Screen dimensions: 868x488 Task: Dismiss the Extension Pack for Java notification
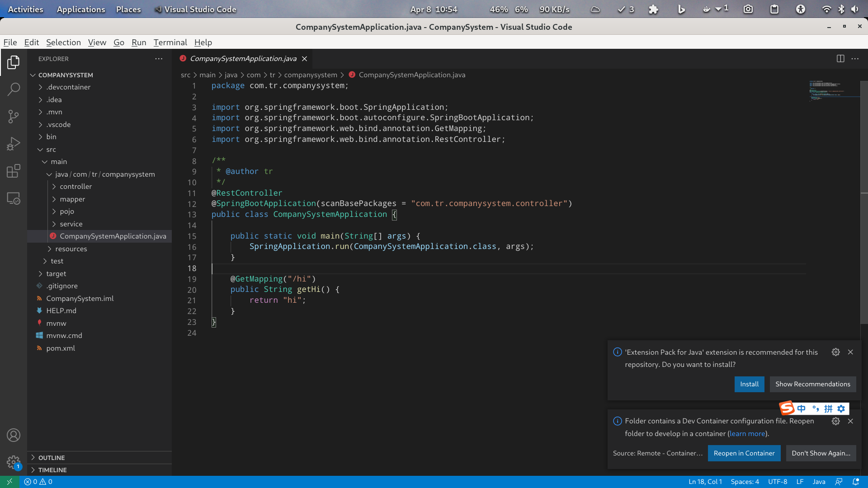point(850,352)
